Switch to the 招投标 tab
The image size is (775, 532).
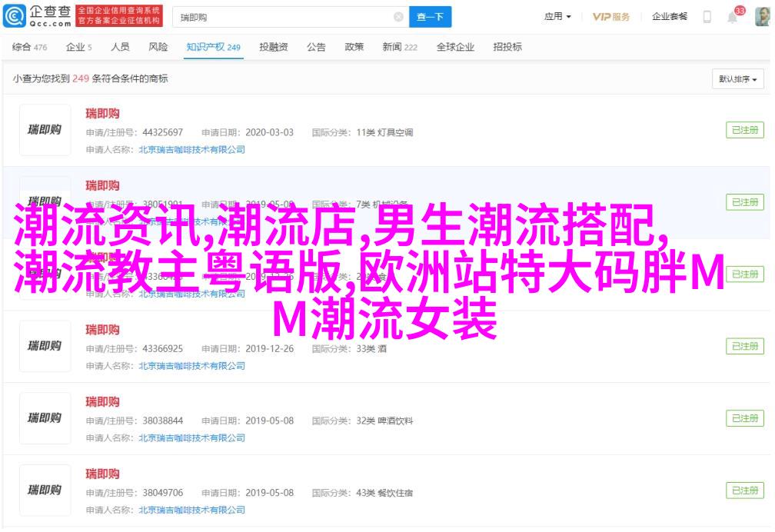point(507,47)
